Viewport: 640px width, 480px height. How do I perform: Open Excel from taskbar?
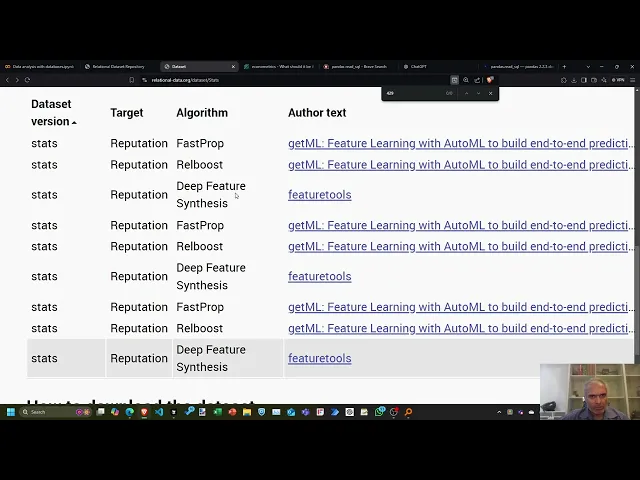[218, 412]
